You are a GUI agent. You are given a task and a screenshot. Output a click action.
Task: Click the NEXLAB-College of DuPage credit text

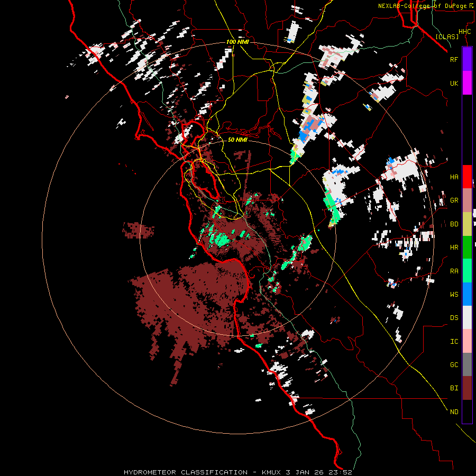click(x=425, y=6)
